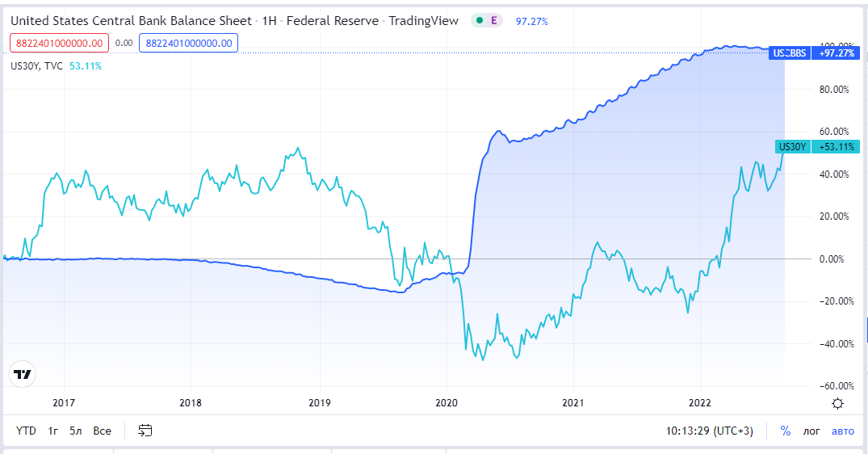Toggle авто auto scale mode
The height and width of the screenshot is (454, 868).
pos(842,431)
